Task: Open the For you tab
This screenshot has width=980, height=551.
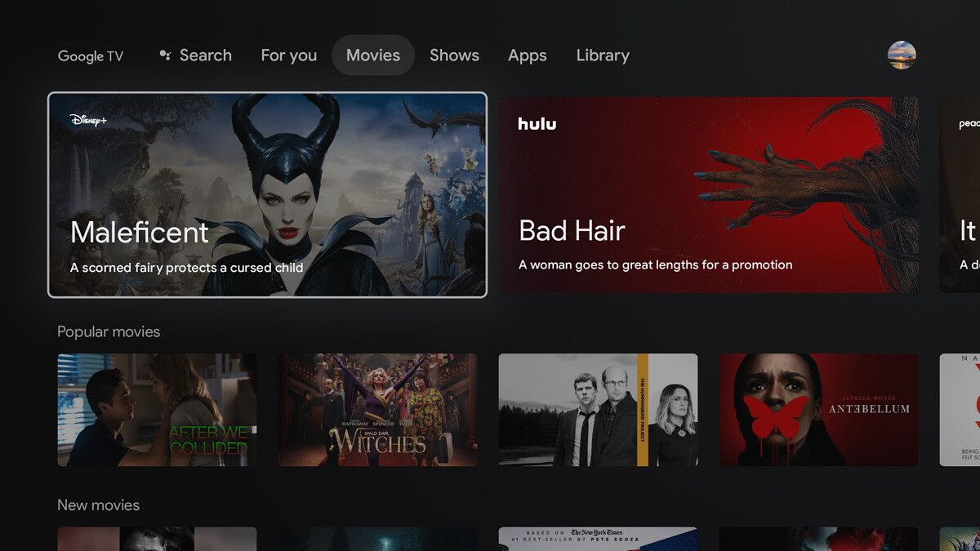Action: [288, 55]
